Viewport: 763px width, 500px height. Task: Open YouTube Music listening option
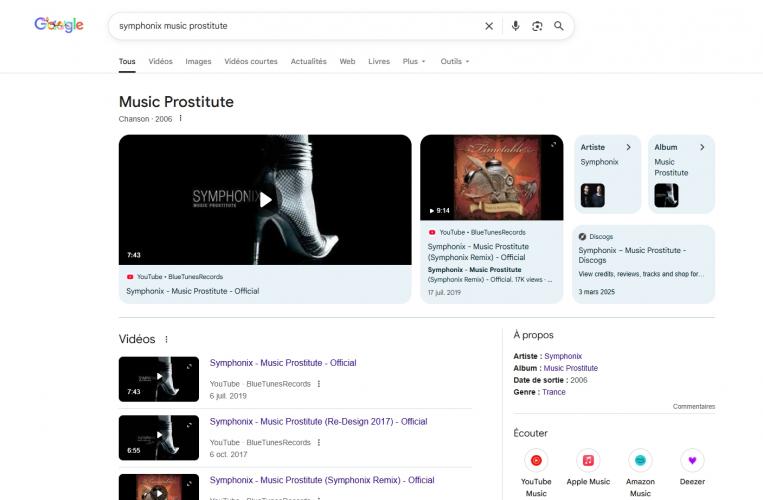tap(536, 461)
